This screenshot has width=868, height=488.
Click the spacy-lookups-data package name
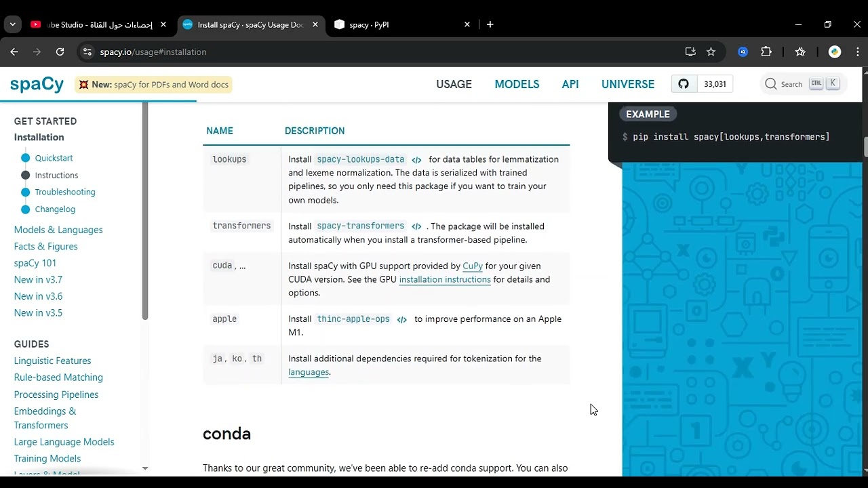(x=361, y=159)
